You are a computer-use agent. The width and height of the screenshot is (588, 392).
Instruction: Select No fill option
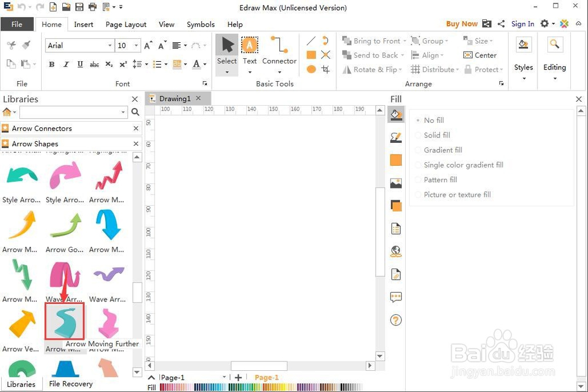pos(430,120)
